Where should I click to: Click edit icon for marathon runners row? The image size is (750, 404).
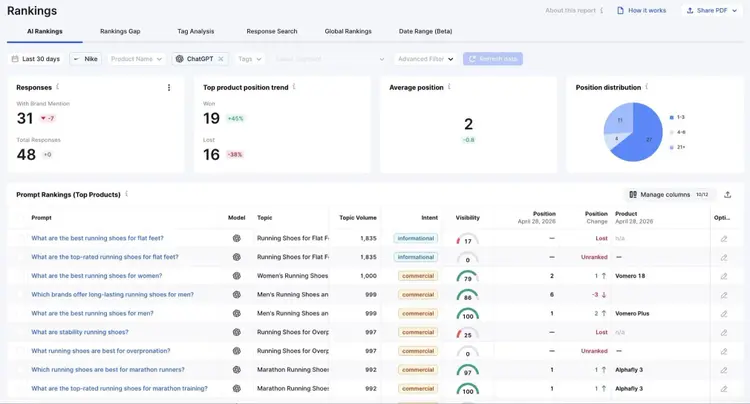click(x=724, y=370)
